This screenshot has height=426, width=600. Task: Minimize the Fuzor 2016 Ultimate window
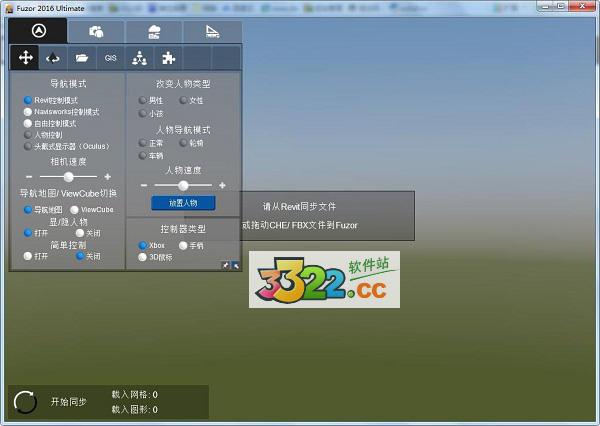546,6
